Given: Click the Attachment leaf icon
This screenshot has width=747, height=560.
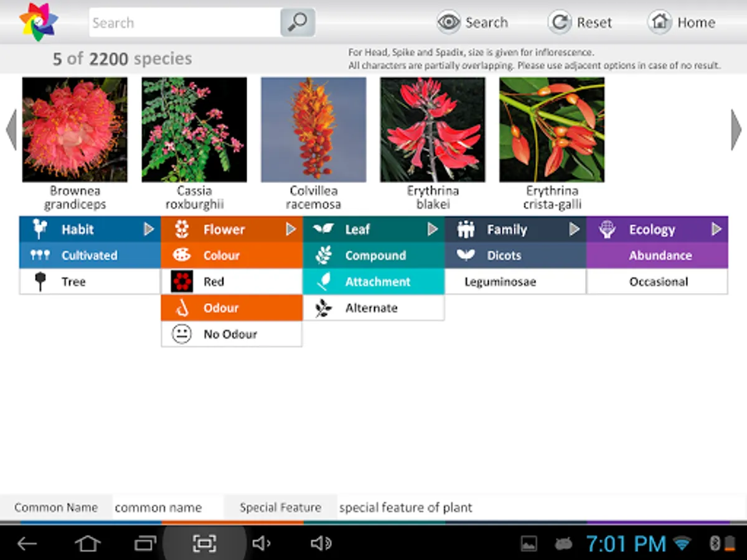Looking at the screenshot, I should coord(323,282).
